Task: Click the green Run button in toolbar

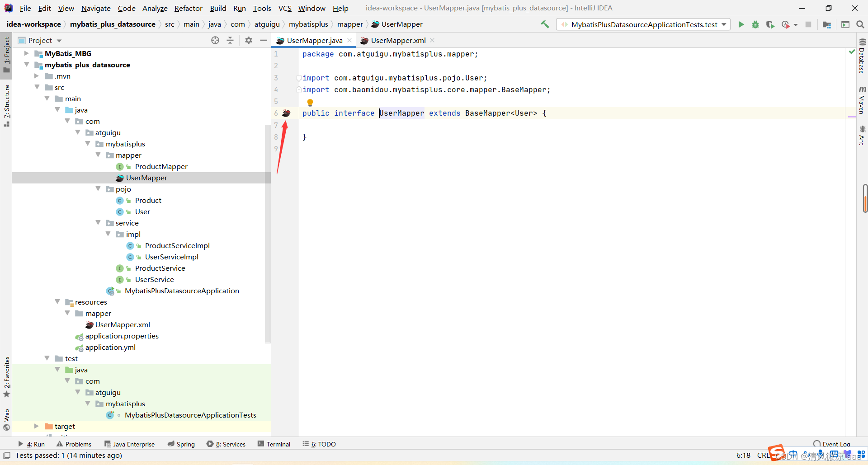Action: pyautogui.click(x=741, y=24)
